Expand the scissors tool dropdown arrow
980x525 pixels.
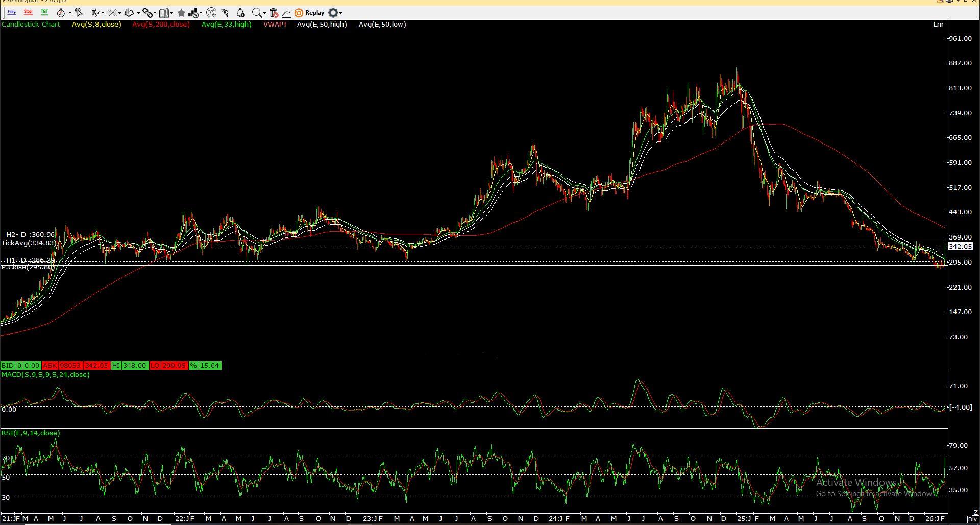120,13
